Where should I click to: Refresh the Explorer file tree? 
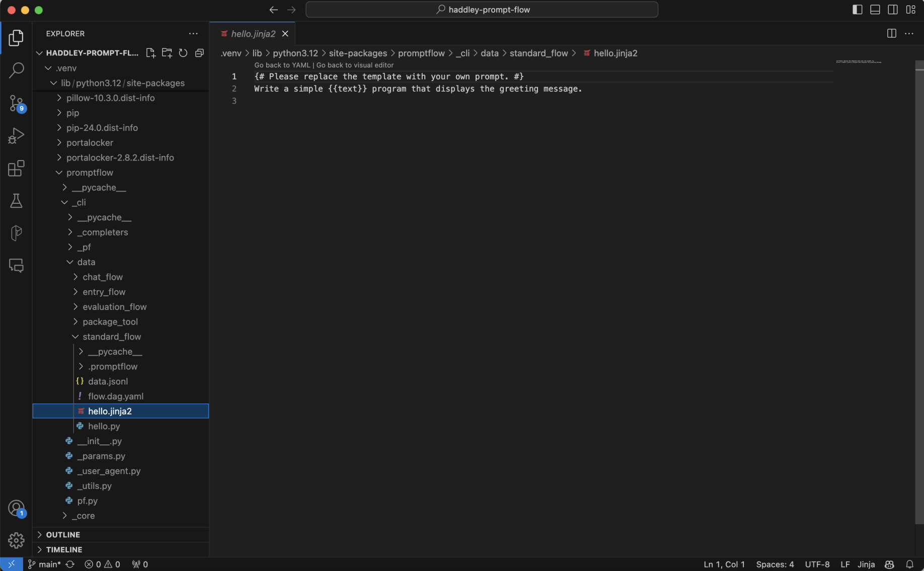[183, 53]
